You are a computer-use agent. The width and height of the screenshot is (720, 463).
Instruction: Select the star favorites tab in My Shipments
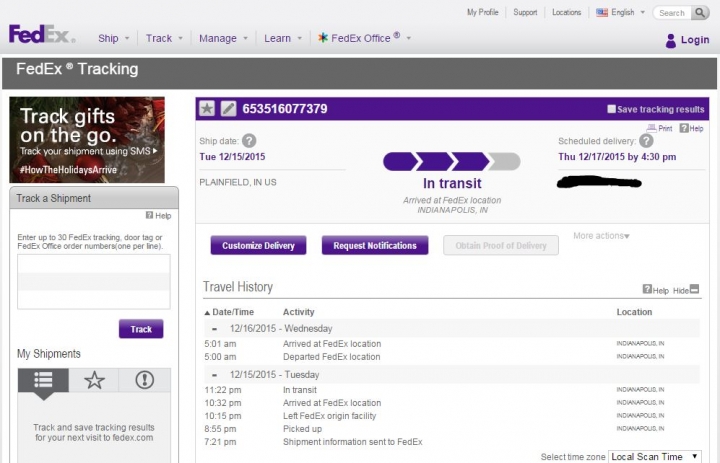pyautogui.click(x=94, y=380)
